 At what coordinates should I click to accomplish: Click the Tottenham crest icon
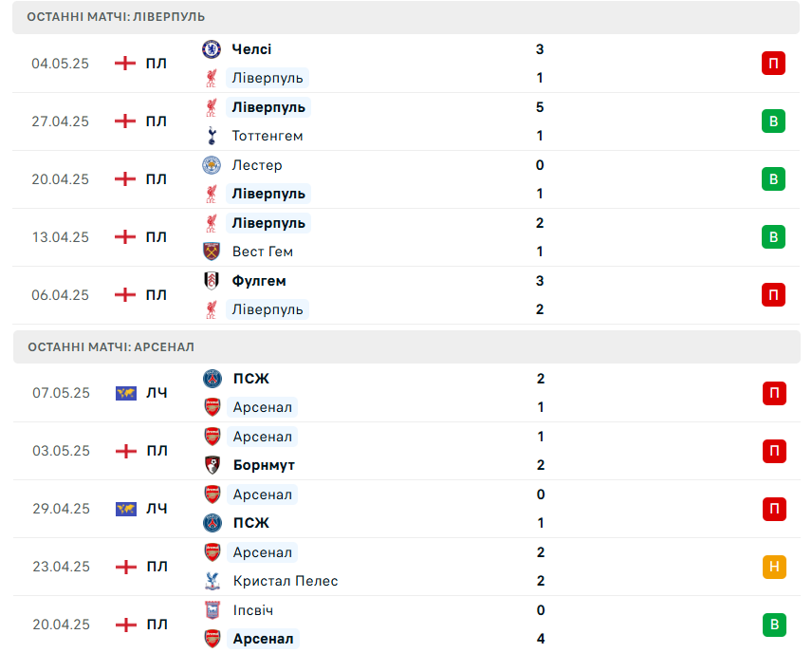pyautogui.click(x=212, y=136)
